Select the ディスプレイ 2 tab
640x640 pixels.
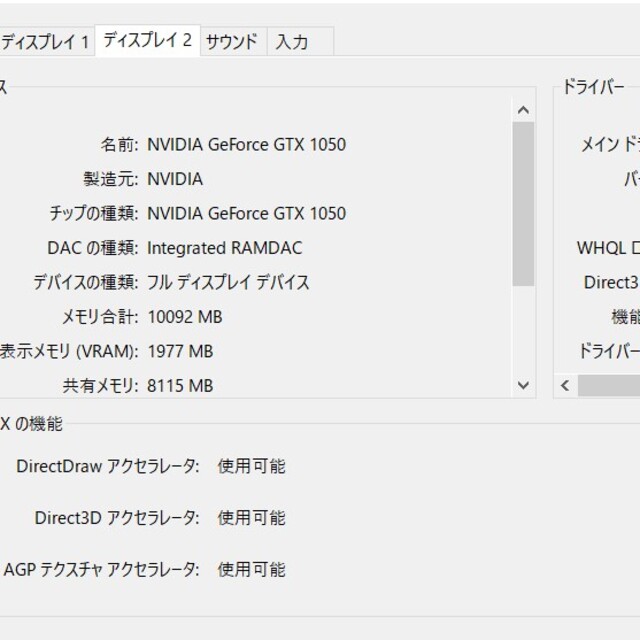pos(147,40)
